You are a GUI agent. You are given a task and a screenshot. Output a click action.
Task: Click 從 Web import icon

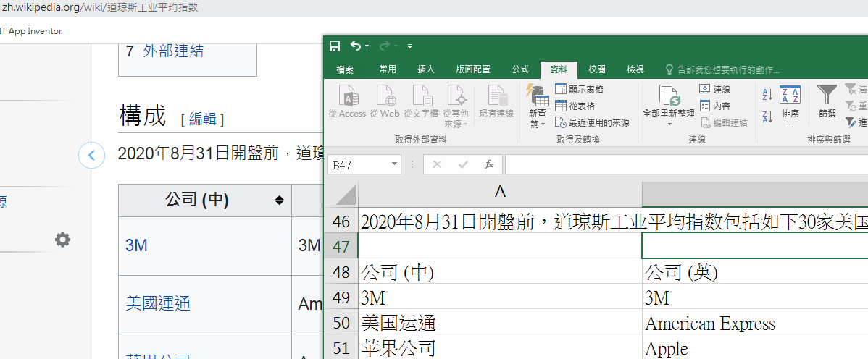click(384, 102)
